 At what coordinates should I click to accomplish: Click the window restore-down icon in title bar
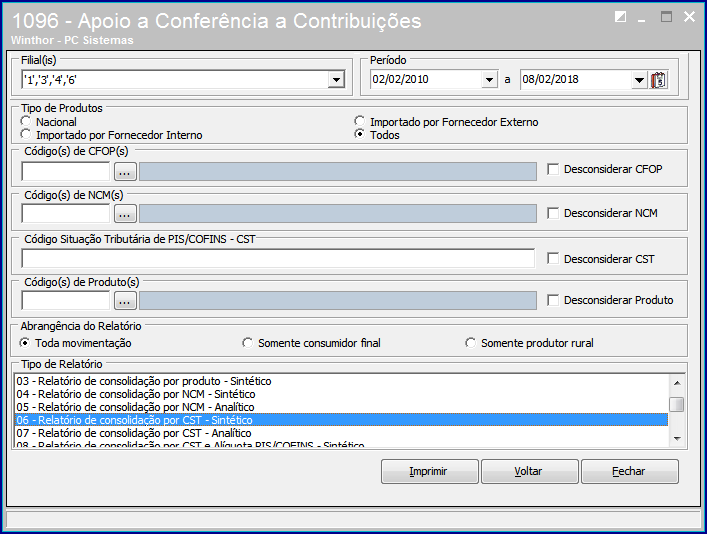tap(620, 17)
